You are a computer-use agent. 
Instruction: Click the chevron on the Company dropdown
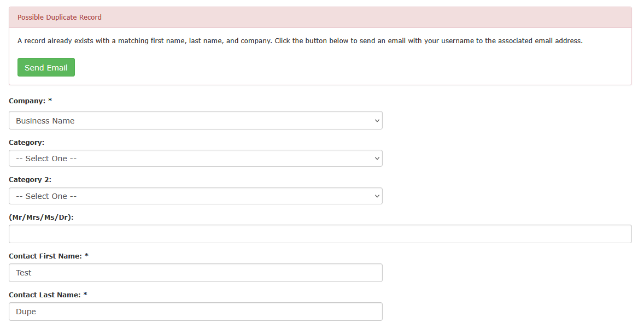(x=377, y=120)
